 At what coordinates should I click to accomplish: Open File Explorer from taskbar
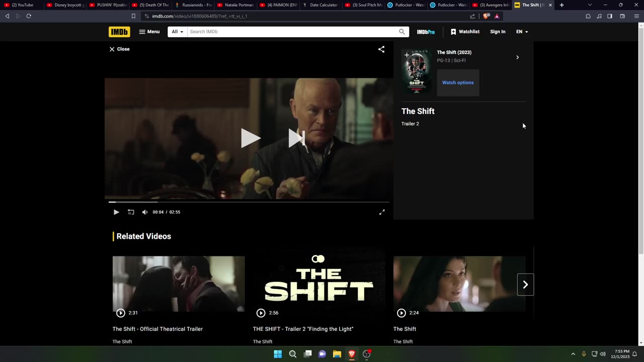click(x=337, y=354)
